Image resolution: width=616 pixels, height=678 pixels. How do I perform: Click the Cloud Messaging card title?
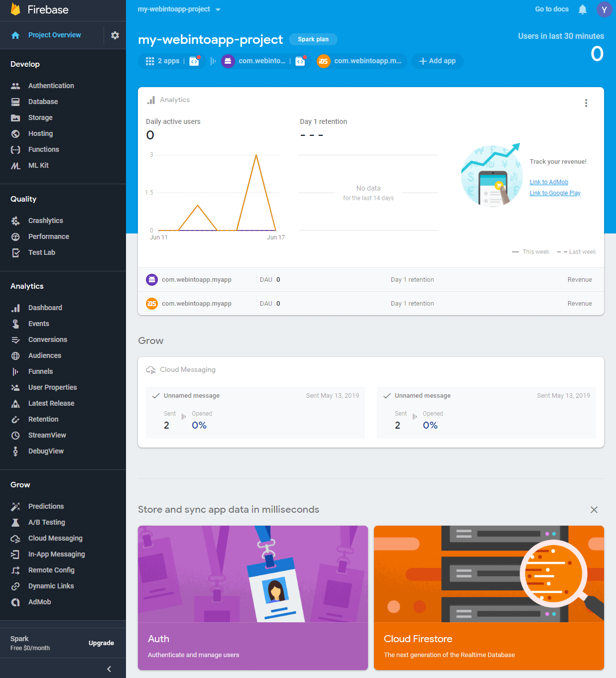[188, 369]
